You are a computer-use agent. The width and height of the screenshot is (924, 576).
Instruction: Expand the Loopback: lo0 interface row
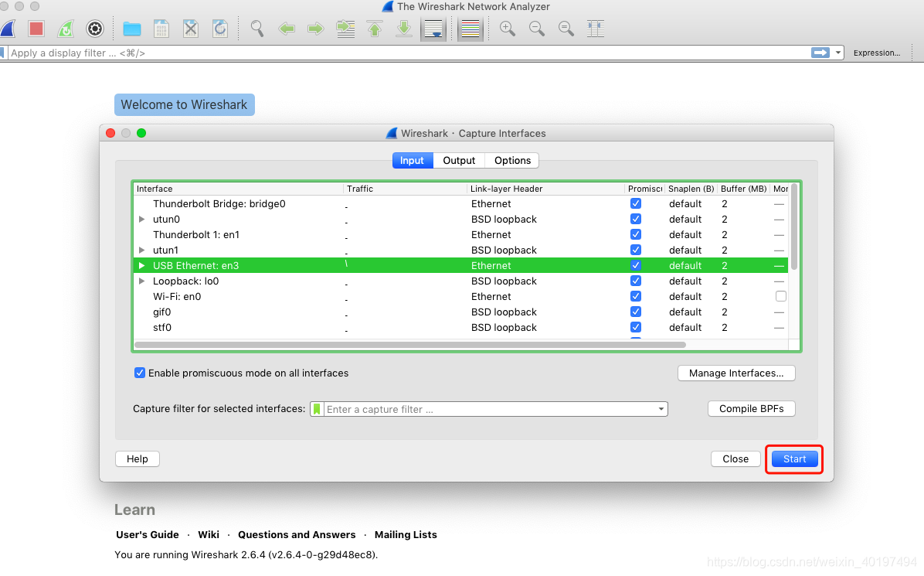[x=141, y=281]
